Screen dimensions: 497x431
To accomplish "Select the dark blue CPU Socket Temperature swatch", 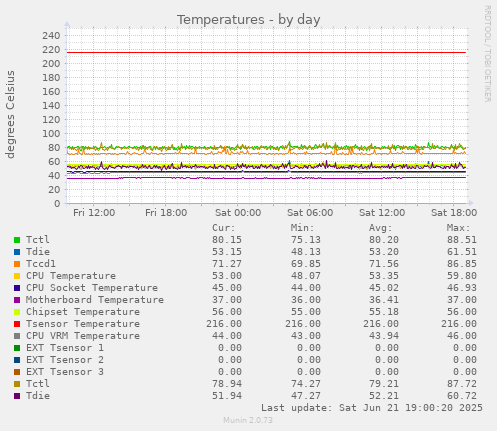I will click(x=17, y=288).
